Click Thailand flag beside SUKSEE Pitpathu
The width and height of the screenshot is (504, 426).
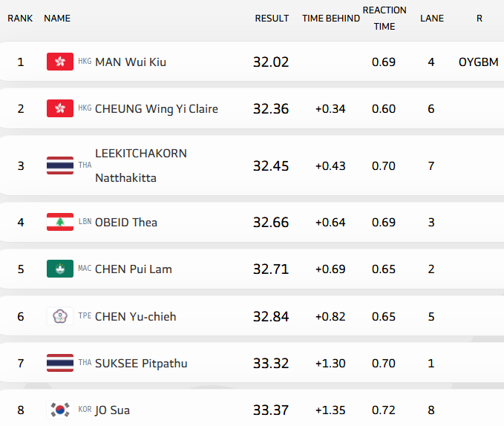pyautogui.click(x=59, y=363)
